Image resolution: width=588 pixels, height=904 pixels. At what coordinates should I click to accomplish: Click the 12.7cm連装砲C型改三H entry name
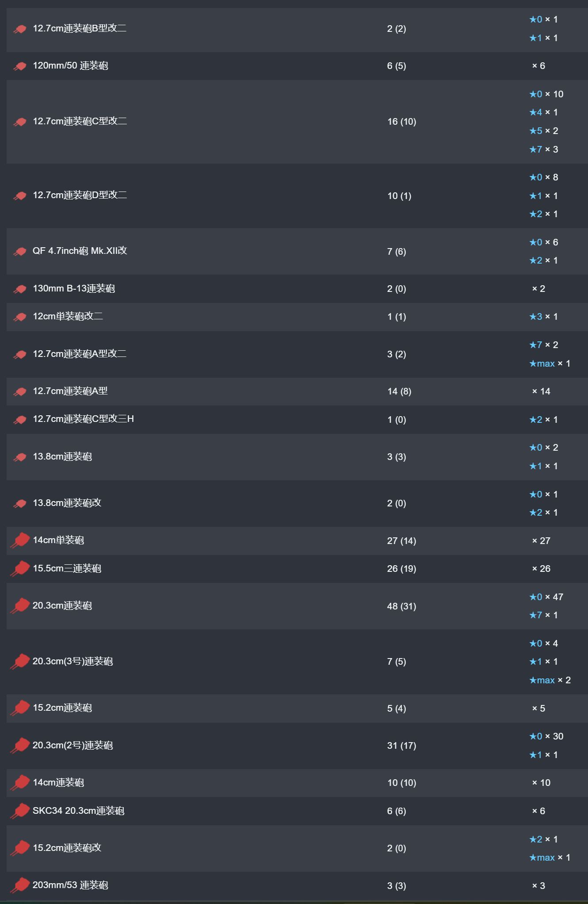tap(83, 419)
